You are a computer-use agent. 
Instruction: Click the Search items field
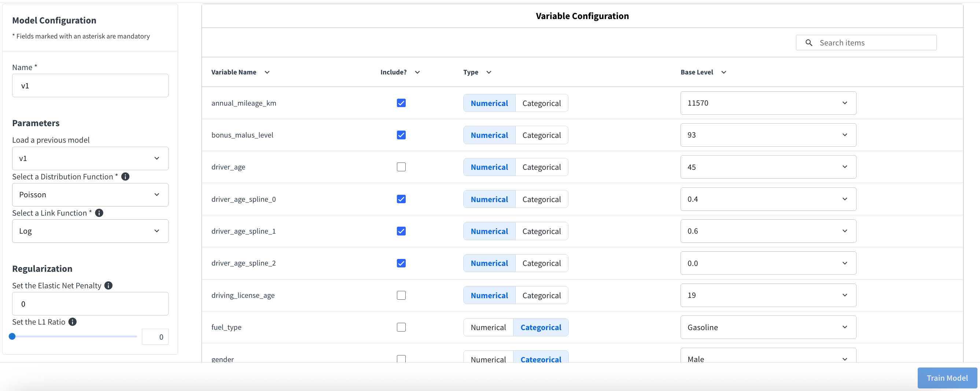[866, 43]
